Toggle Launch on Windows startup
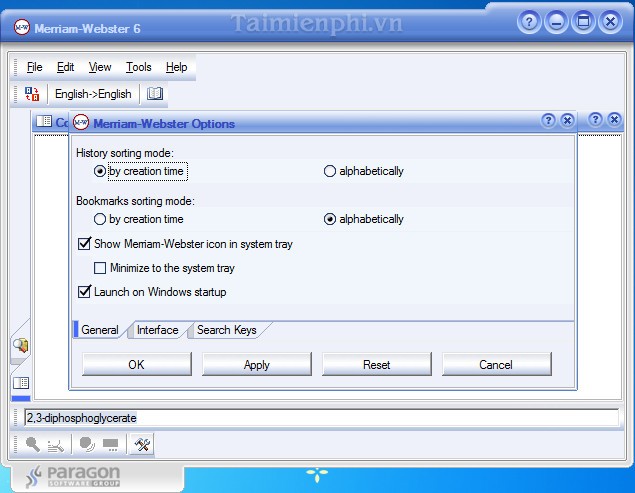 click(x=152, y=292)
